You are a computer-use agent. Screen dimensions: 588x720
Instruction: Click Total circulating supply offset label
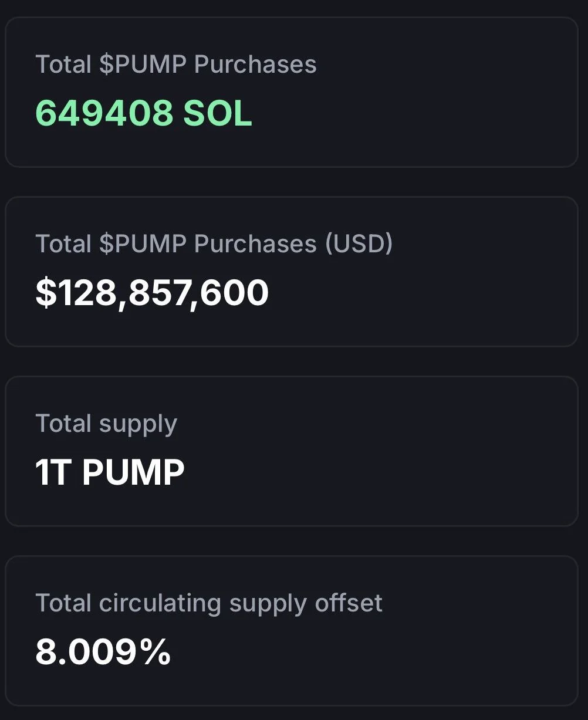209,603
